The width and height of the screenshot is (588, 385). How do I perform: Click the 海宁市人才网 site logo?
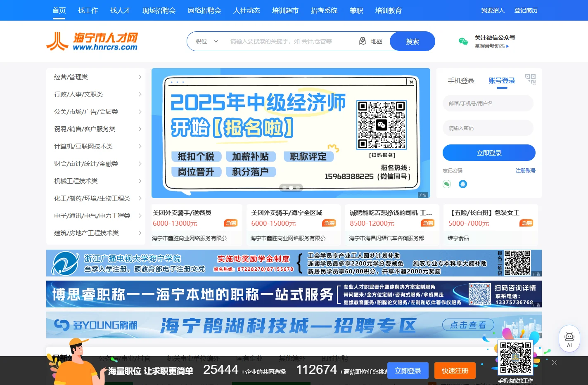pyautogui.click(x=92, y=41)
